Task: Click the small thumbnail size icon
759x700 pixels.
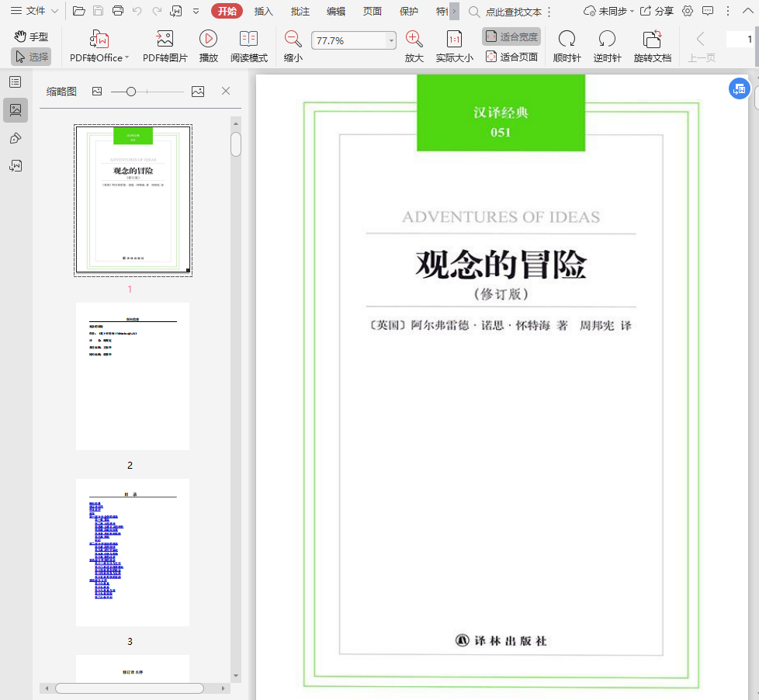Action: 97,91
